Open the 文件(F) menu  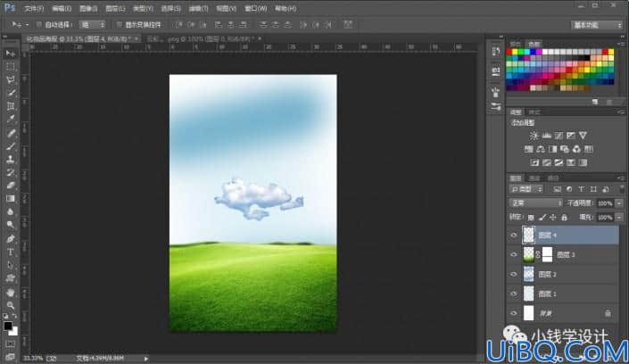pos(34,8)
